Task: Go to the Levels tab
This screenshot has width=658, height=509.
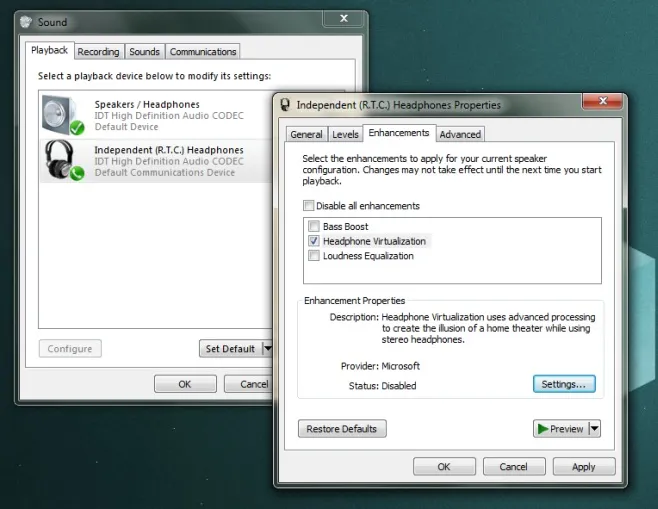Action: pos(345,134)
